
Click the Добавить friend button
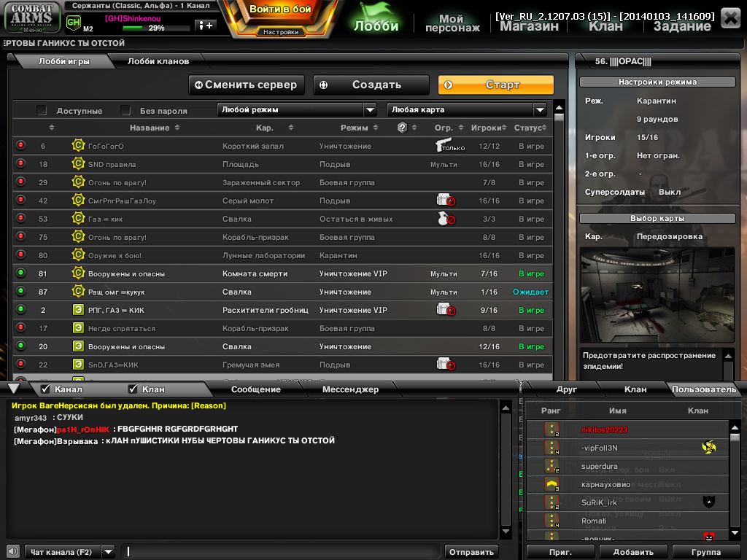click(633, 552)
